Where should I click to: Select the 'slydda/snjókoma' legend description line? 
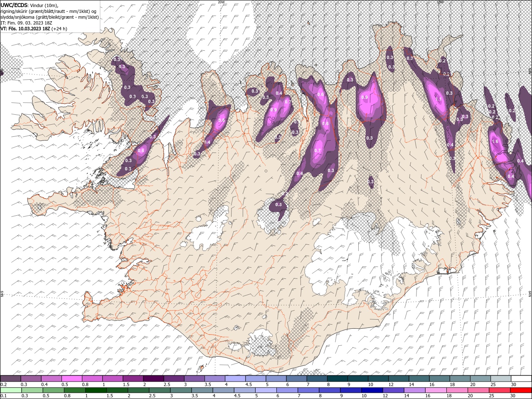(x=50, y=17)
